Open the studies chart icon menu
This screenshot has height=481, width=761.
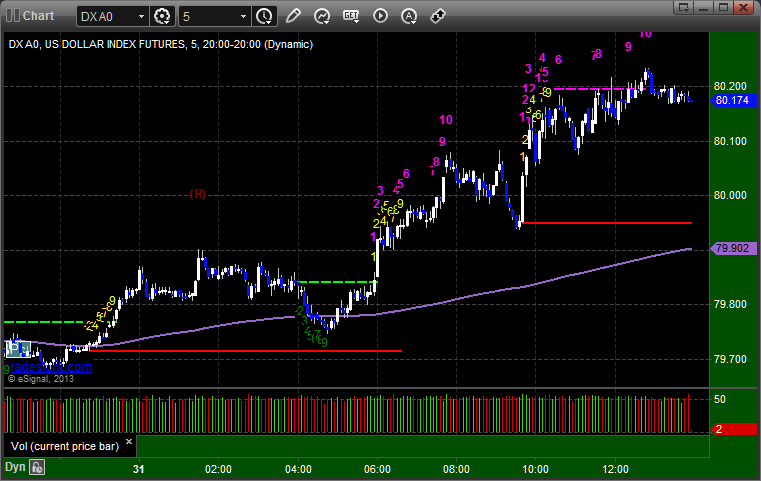coord(322,16)
